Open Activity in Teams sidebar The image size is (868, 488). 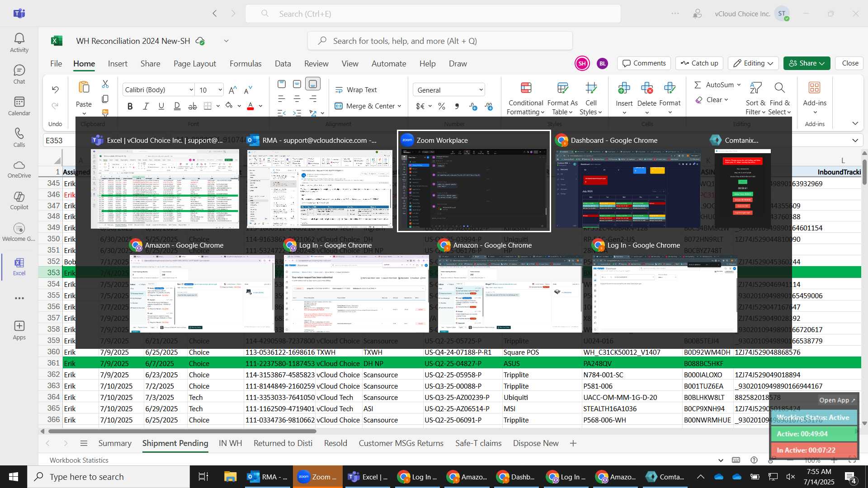click(19, 43)
